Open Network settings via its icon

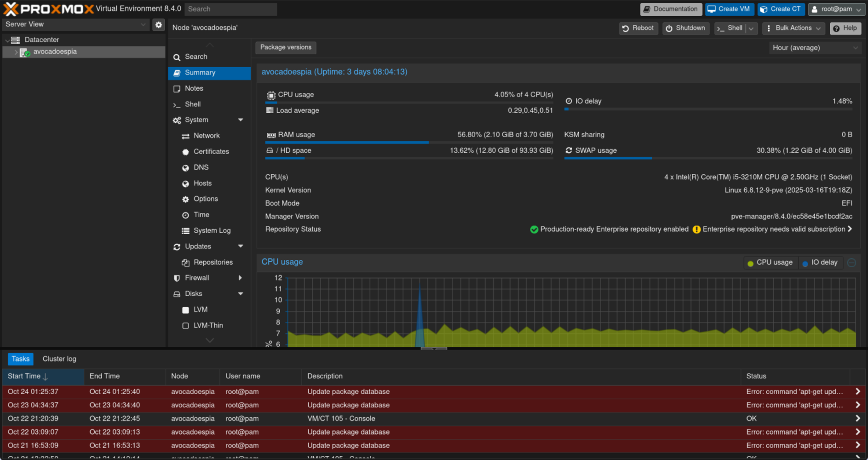pos(185,136)
